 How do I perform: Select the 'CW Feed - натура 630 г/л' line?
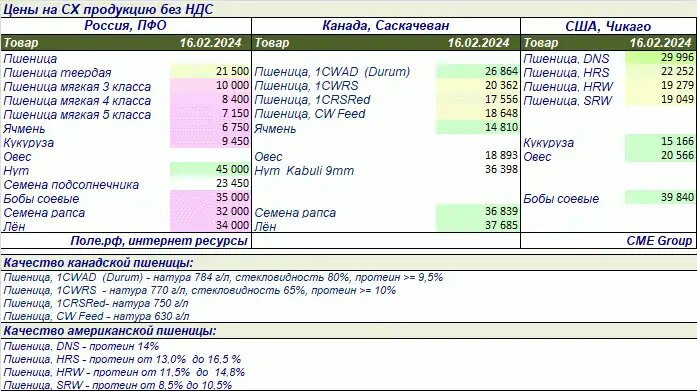pos(96,316)
